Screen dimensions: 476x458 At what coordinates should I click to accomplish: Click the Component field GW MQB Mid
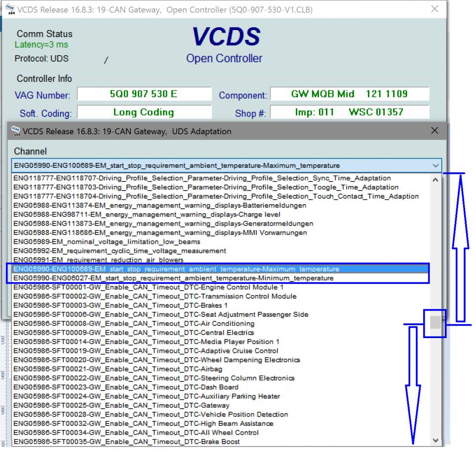coord(350,94)
